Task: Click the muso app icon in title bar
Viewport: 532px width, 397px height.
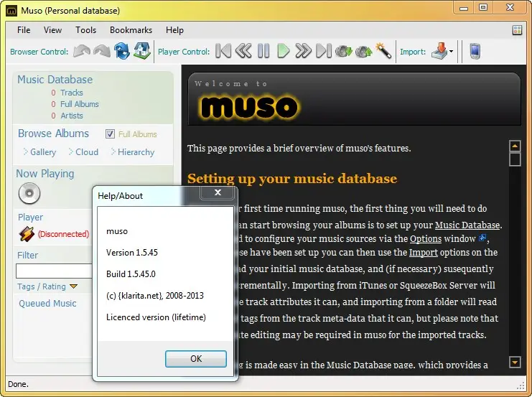Action: (x=11, y=11)
